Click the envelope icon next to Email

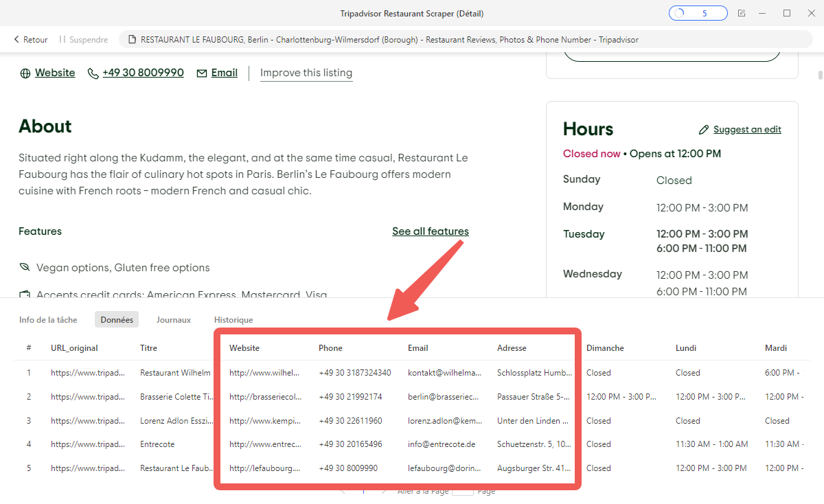coord(201,72)
